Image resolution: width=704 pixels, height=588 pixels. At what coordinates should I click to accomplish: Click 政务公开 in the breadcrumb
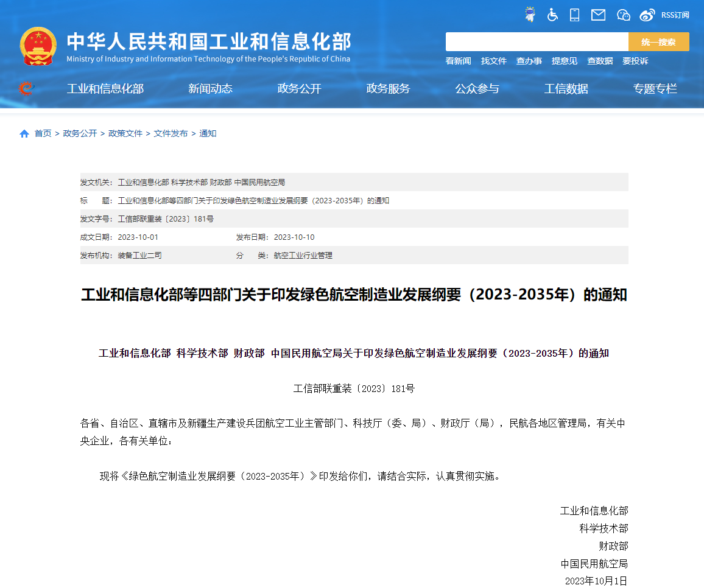pos(80,133)
